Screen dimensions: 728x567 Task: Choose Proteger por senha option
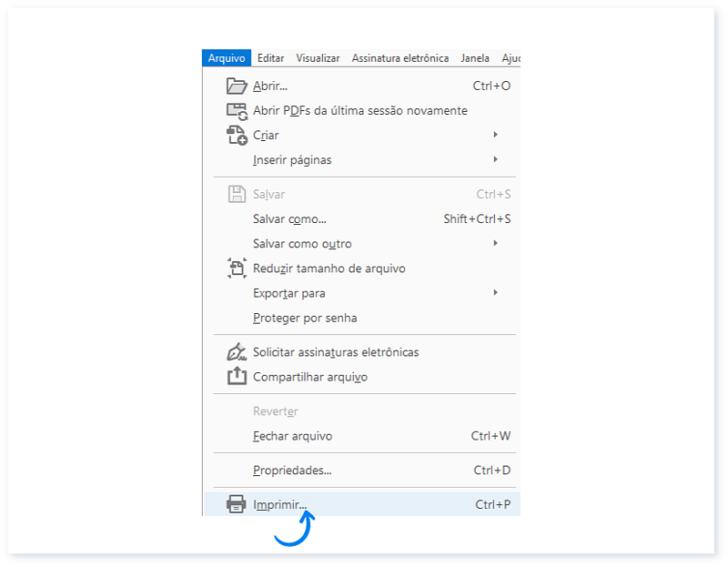(305, 319)
